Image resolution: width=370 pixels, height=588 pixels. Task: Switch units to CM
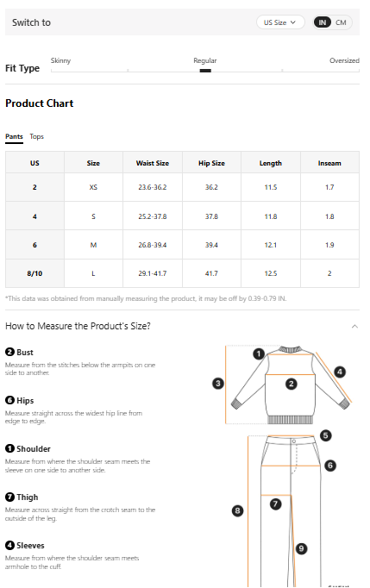[x=341, y=22]
